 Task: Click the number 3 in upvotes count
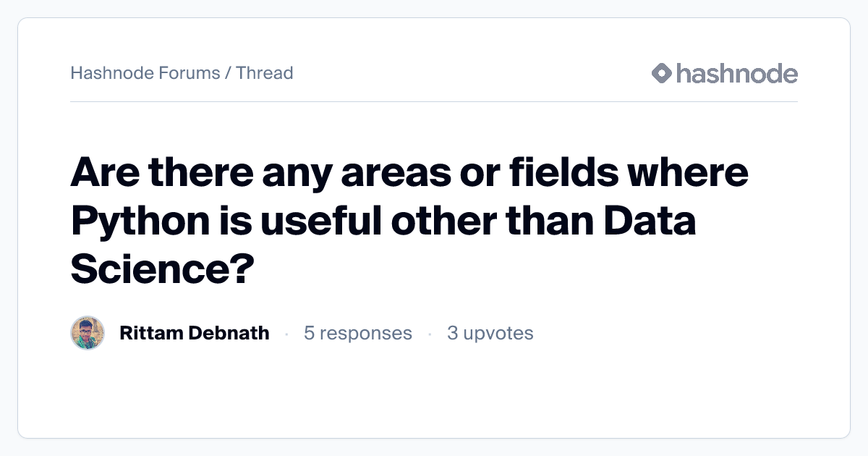pyautogui.click(x=452, y=333)
